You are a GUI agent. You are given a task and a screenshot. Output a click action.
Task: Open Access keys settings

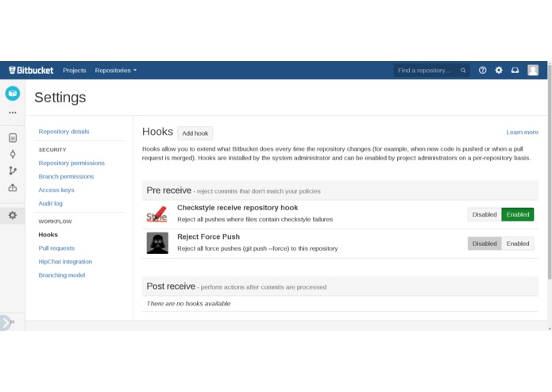(56, 190)
